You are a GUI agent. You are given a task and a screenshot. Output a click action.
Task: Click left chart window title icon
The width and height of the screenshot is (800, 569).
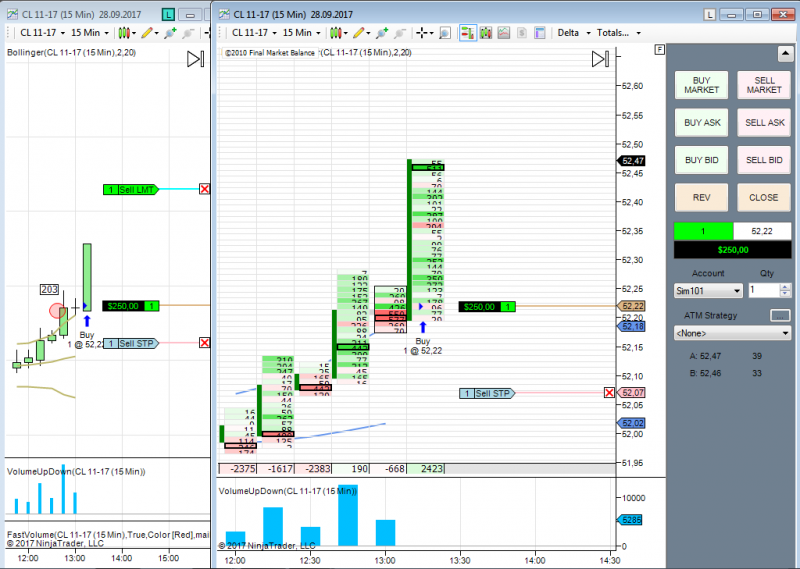tap(12, 14)
